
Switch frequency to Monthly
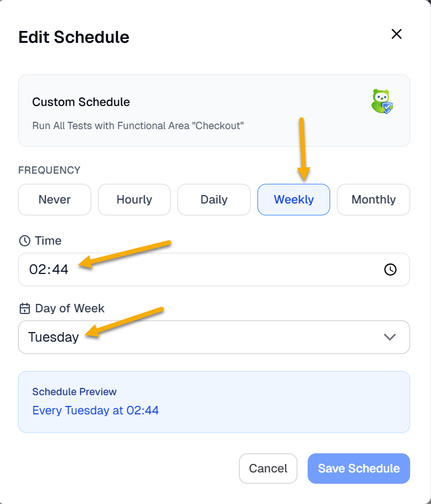[374, 200]
